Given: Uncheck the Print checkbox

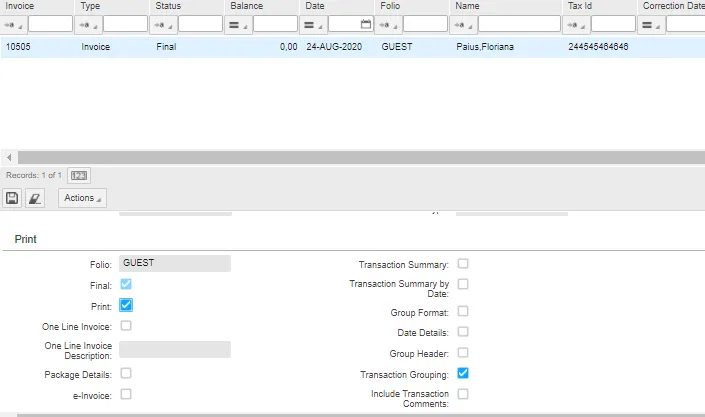Looking at the screenshot, I should click(126, 305).
